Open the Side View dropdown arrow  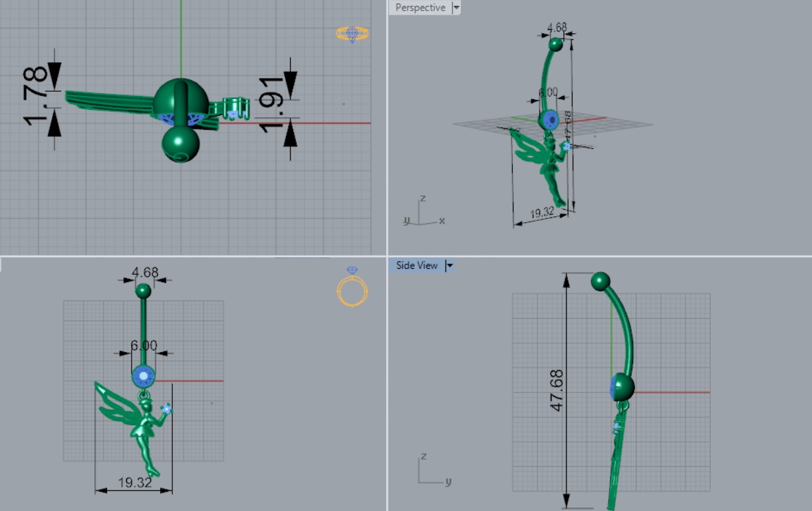[450, 265]
